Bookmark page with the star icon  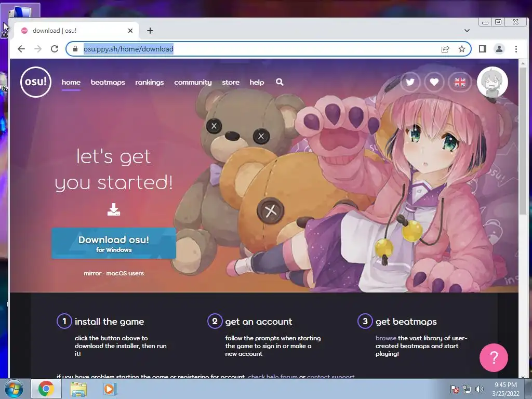[462, 49]
